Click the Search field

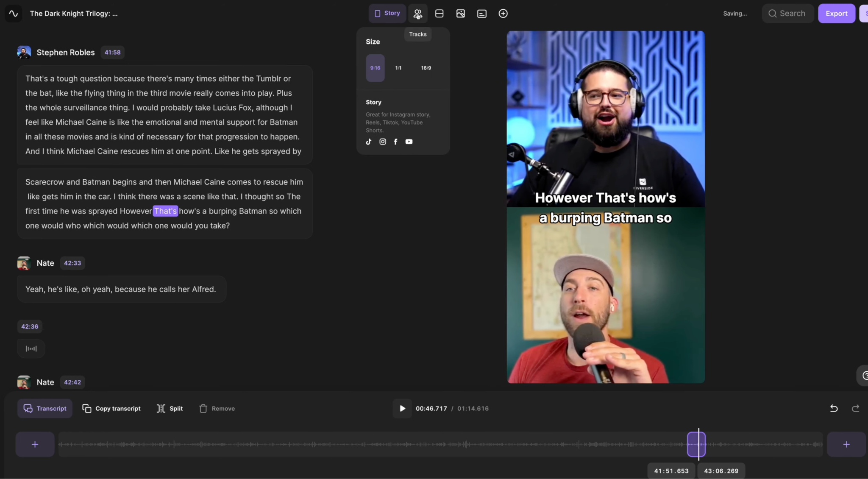787,14
